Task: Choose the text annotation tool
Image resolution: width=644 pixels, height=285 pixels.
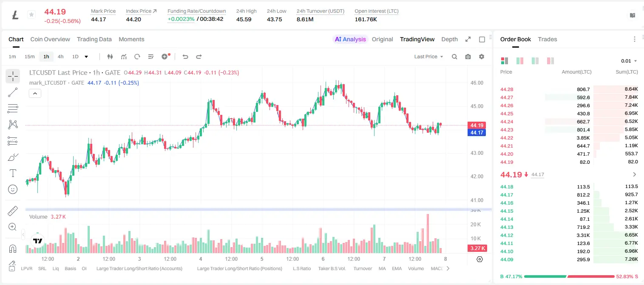Action: (x=13, y=173)
